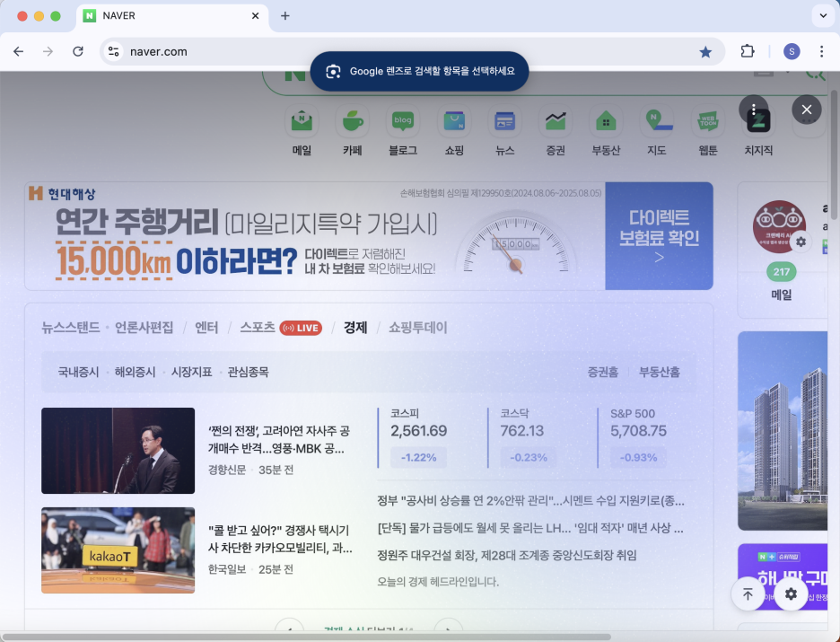Open a new browser tab
840x642 pixels.
(x=285, y=16)
